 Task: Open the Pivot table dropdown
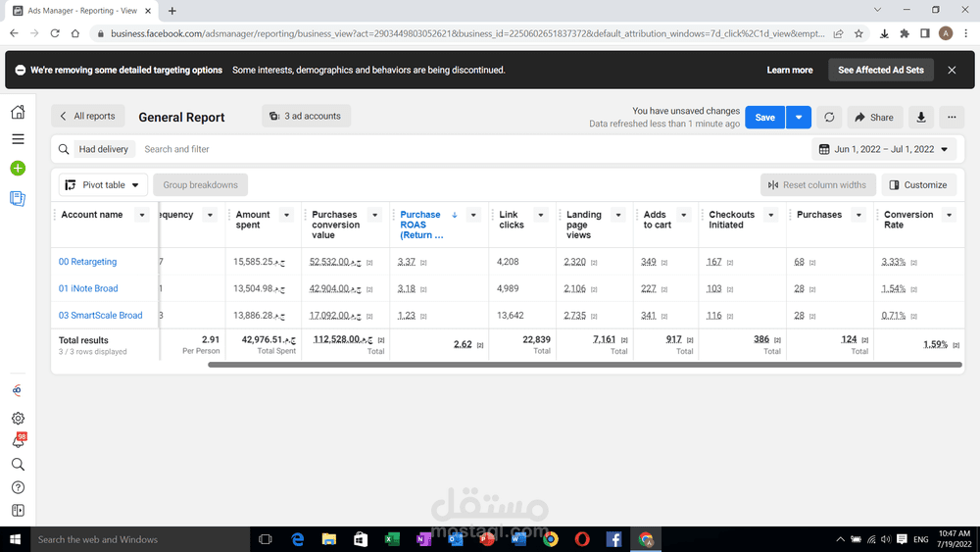[103, 185]
